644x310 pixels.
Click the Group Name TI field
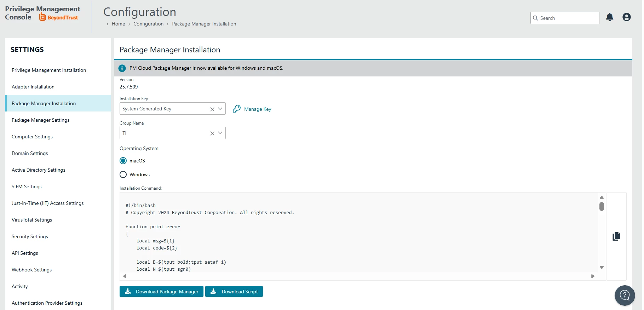pos(173,133)
